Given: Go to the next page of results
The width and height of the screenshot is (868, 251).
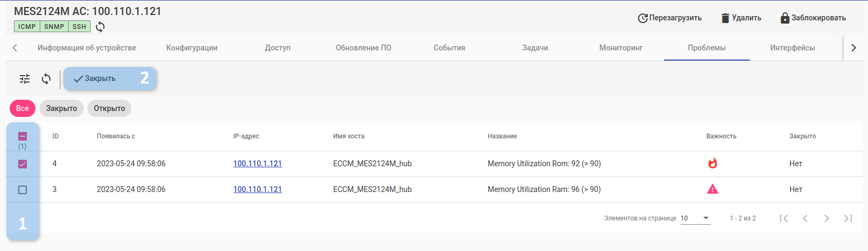Looking at the screenshot, I should tap(827, 218).
